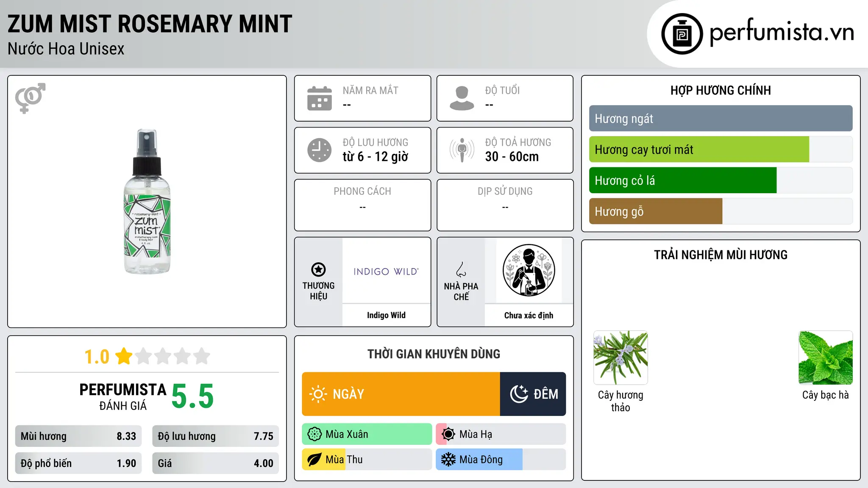The width and height of the screenshot is (868, 488).
Task: Select the Hương gỗ accord bar
Action: pos(721,211)
